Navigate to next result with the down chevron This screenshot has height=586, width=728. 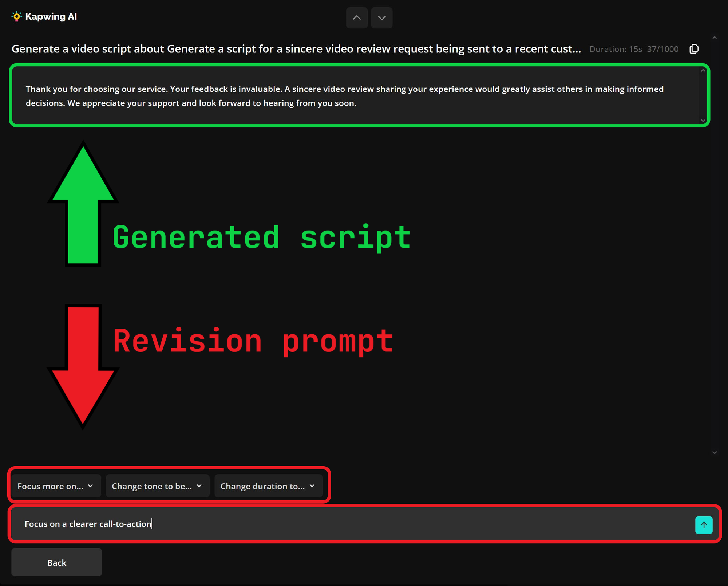381,17
